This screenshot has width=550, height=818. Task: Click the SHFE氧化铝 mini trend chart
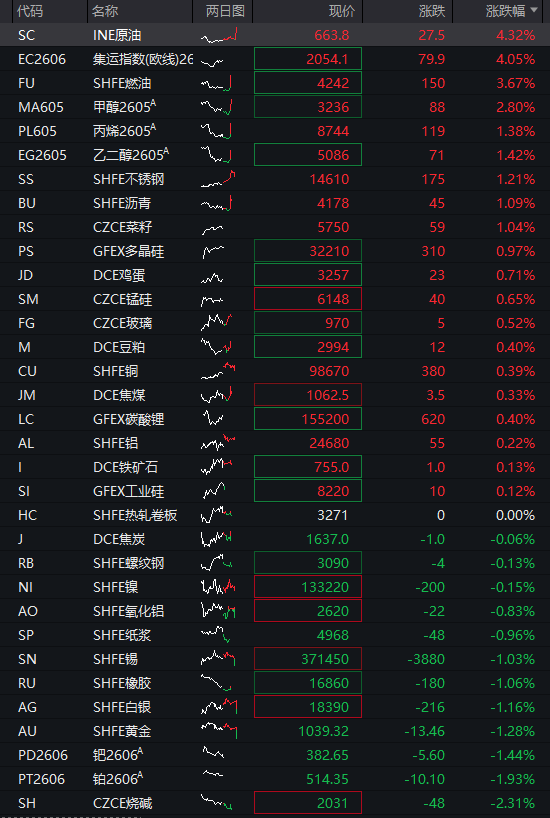point(218,611)
